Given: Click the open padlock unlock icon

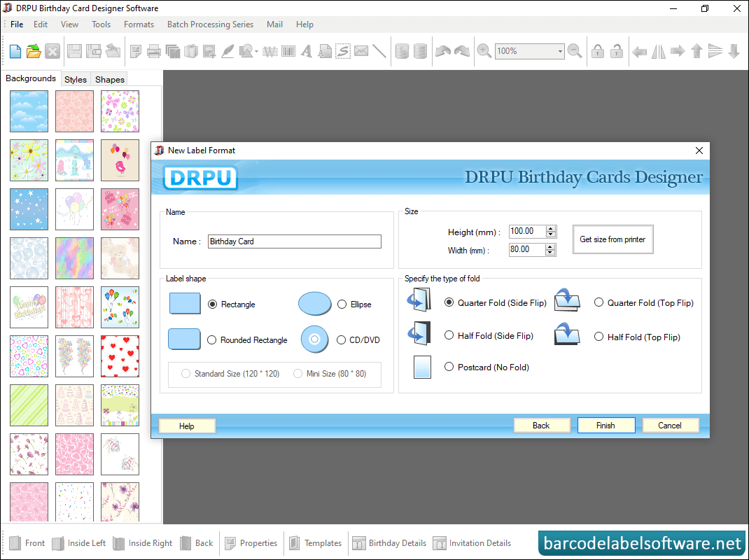Looking at the screenshot, I should [x=617, y=51].
